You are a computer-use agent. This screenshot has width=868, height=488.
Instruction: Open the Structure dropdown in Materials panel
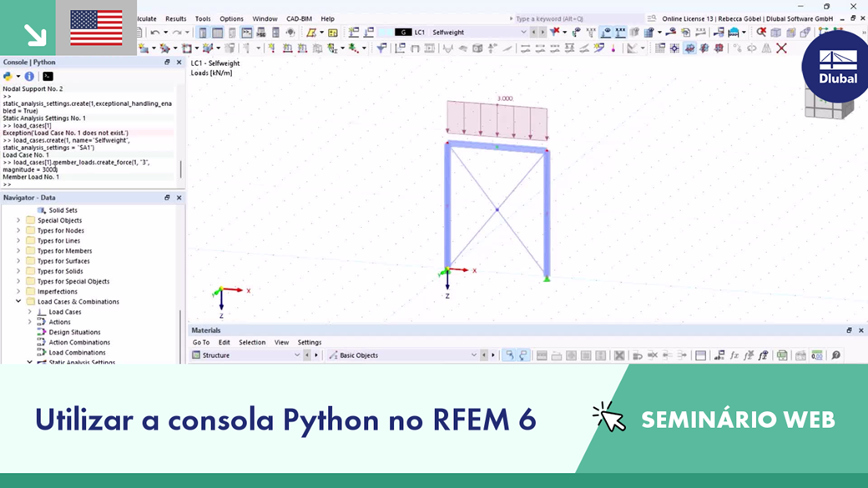(x=245, y=355)
